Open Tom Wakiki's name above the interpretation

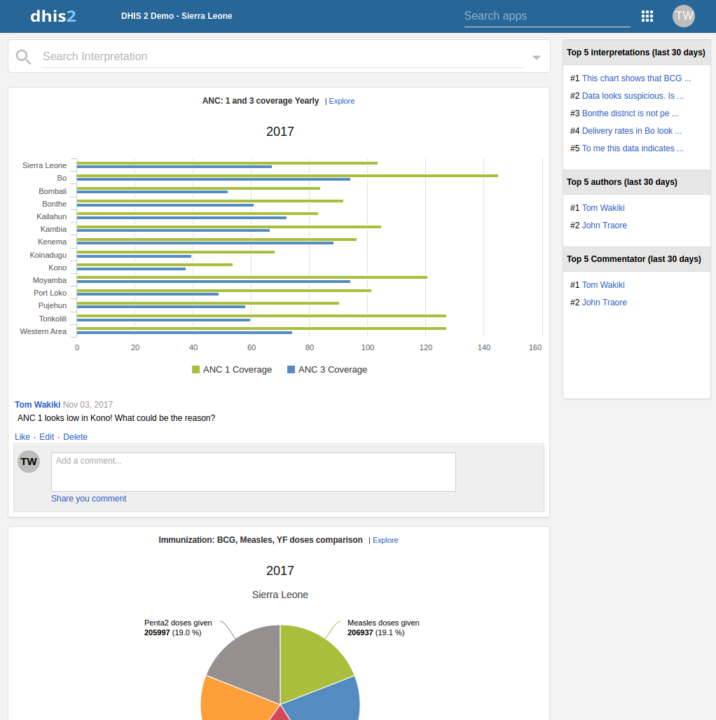(x=37, y=405)
